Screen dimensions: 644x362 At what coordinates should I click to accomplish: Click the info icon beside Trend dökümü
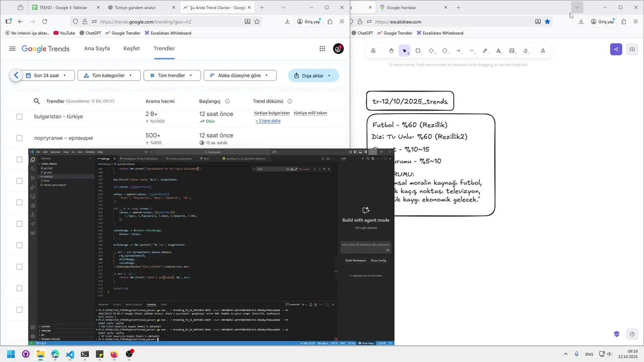click(290, 101)
